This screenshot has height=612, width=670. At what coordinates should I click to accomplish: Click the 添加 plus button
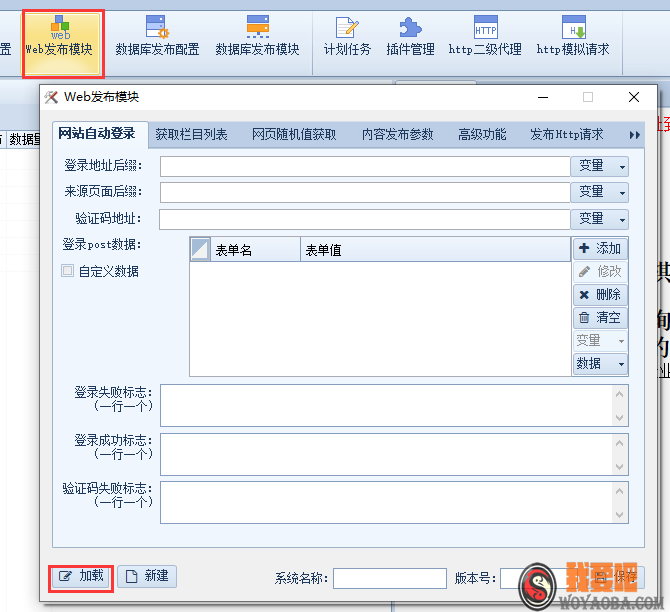(600, 248)
